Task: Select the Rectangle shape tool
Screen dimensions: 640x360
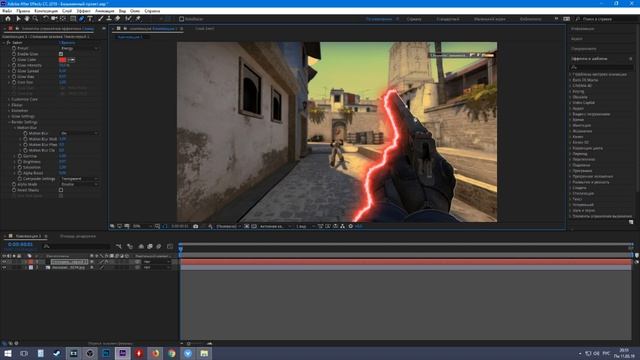Action: point(73,19)
